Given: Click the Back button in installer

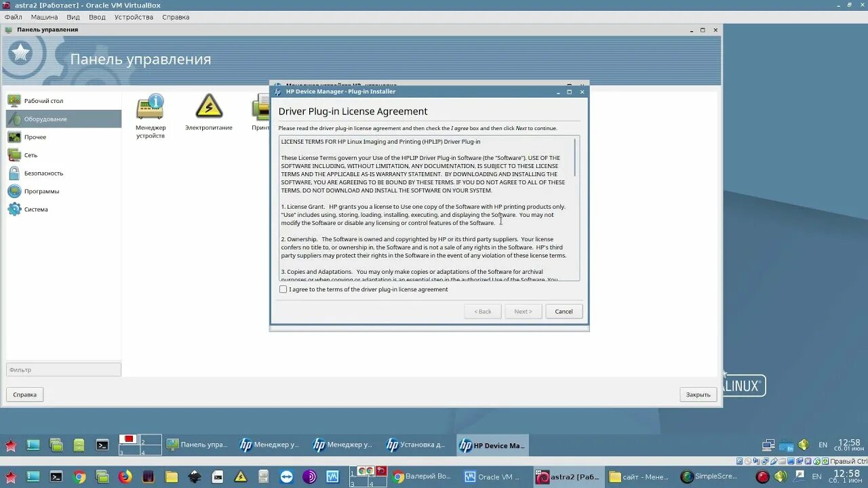Looking at the screenshot, I should pyautogui.click(x=483, y=312).
